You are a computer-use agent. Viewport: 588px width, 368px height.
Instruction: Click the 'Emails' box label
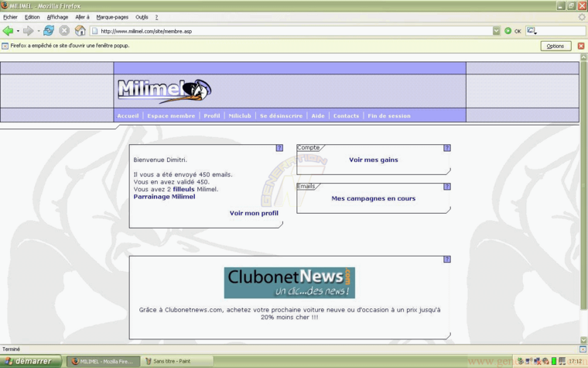pyautogui.click(x=306, y=186)
